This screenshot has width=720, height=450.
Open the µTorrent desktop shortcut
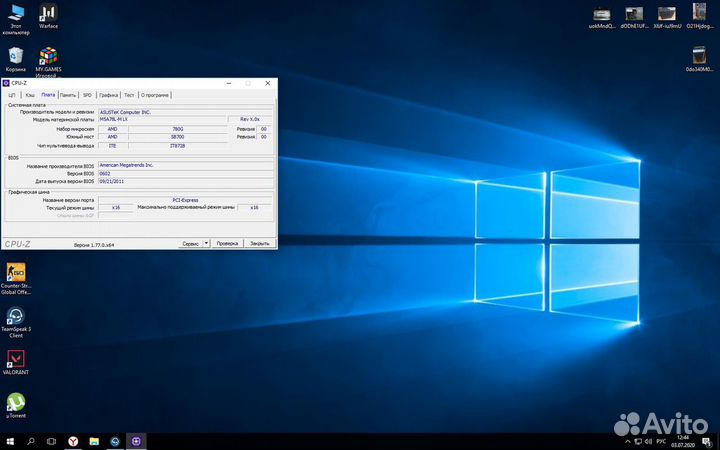coord(16,405)
